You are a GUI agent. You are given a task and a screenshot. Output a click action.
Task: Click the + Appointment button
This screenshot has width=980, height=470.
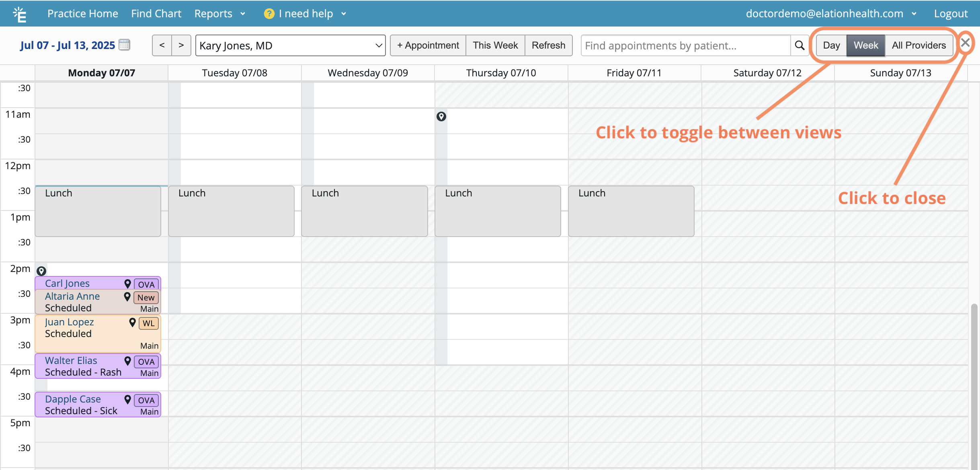click(x=428, y=45)
